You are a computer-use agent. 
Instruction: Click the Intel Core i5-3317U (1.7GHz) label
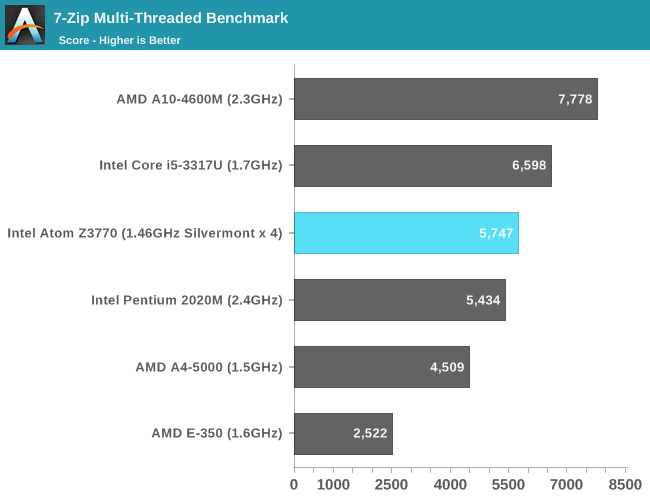[190, 166]
